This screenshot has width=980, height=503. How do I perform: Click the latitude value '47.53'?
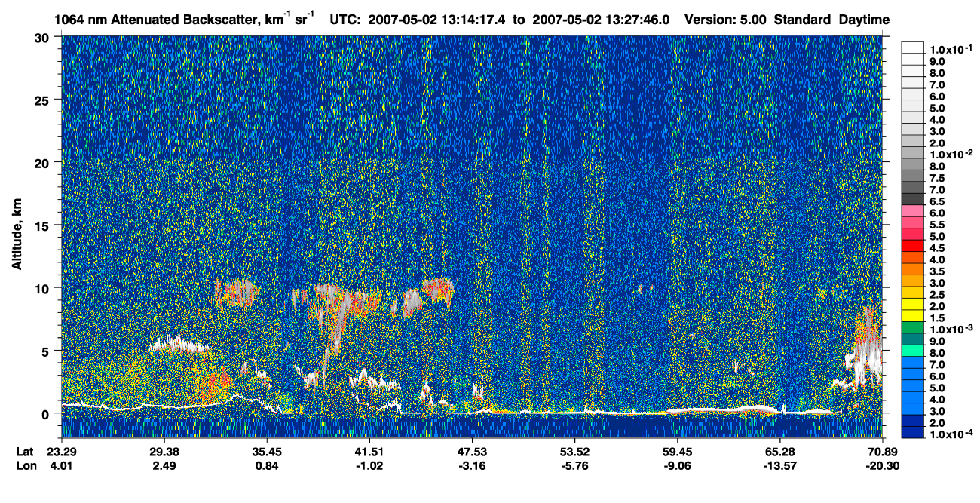pos(471,452)
